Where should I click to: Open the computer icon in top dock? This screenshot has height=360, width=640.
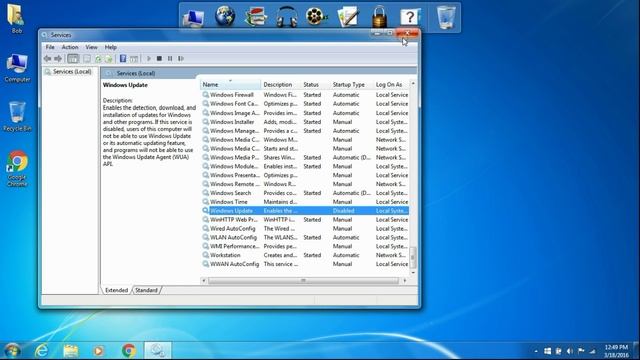(193, 18)
